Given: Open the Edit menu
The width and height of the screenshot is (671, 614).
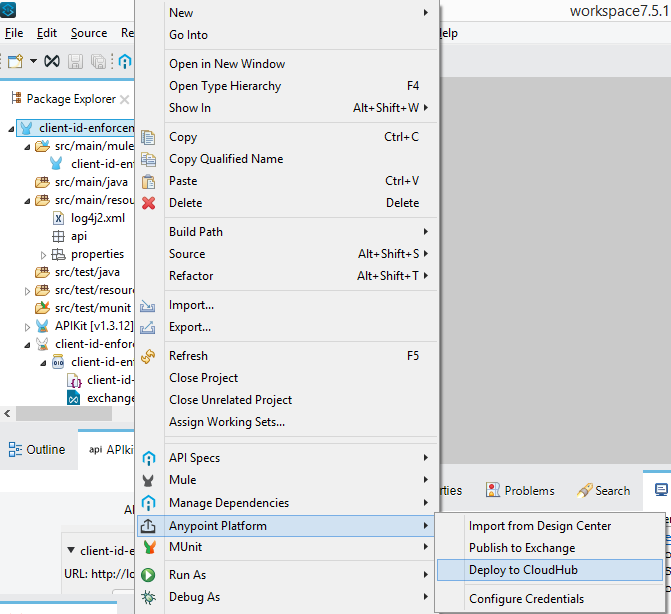Looking at the screenshot, I should [47, 33].
